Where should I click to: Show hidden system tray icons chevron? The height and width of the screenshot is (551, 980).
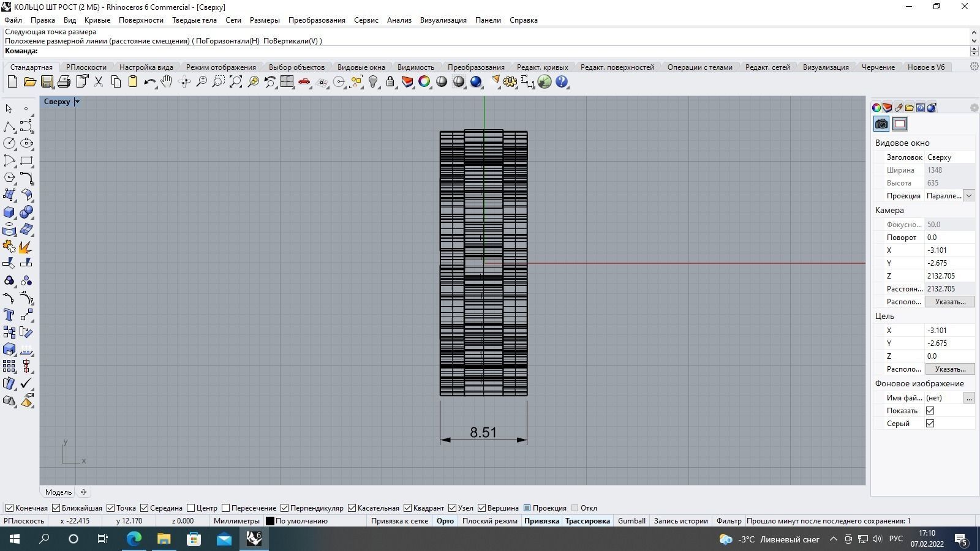[x=833, y=539]
